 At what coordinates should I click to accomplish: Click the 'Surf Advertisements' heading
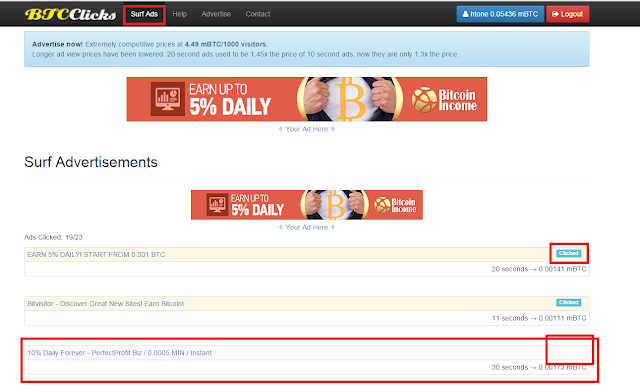tap(91, 162)
